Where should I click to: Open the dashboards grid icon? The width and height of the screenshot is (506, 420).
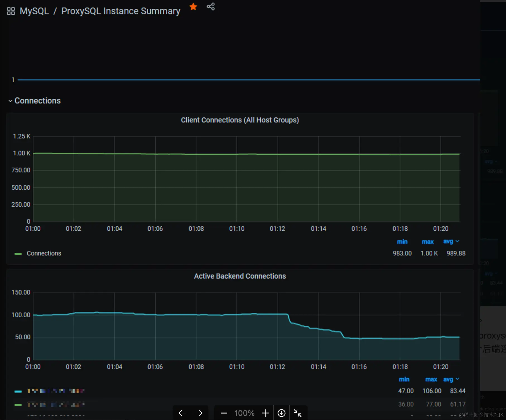point(11,11)
